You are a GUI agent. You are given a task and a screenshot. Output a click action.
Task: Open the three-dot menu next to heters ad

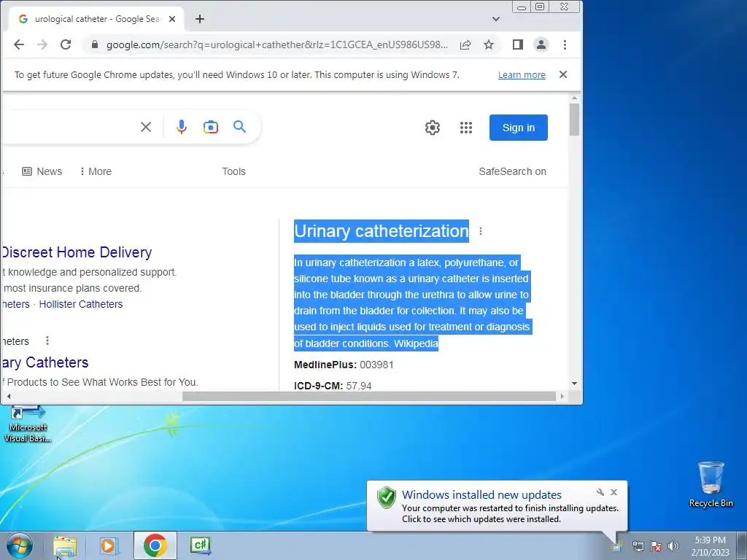47,341
